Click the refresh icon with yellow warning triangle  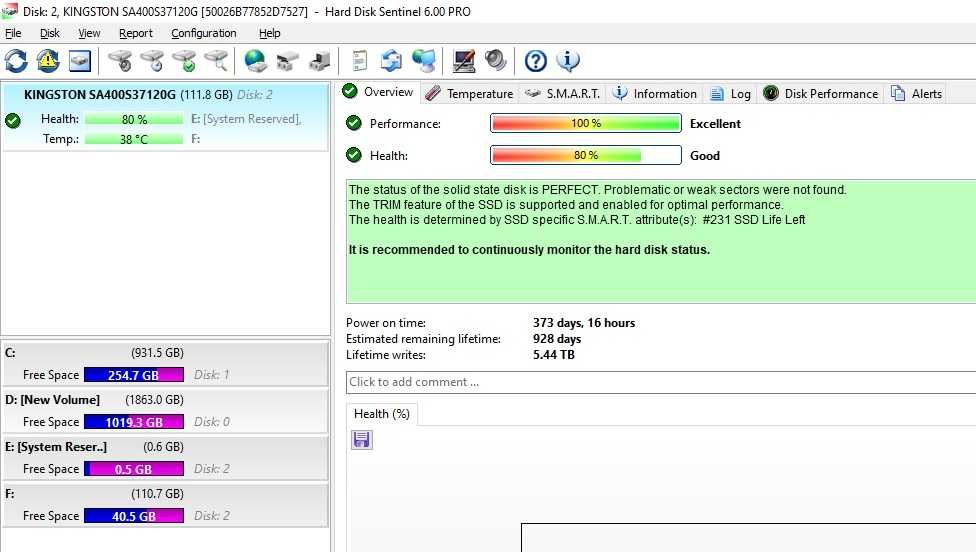coord(48,61)
